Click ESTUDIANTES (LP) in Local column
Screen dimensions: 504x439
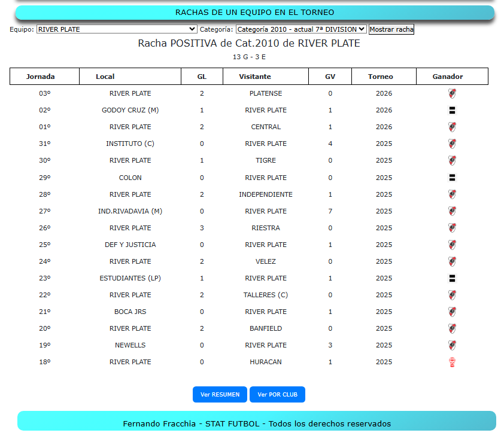pos(130,278)
